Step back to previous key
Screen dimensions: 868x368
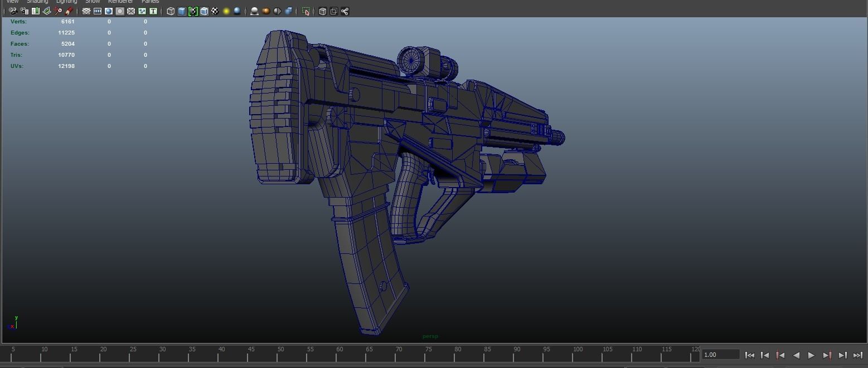(x=780, y=355)
